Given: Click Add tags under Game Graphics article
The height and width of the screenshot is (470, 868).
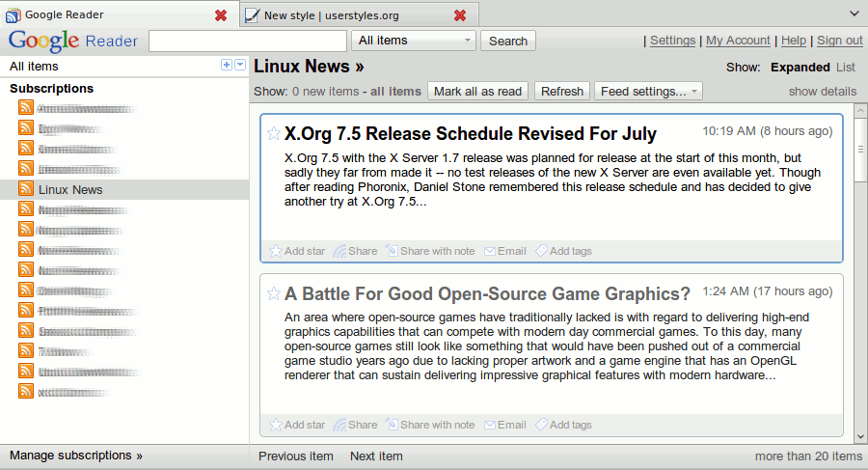Looking at the screenshot, I should [x=563, y=425].
